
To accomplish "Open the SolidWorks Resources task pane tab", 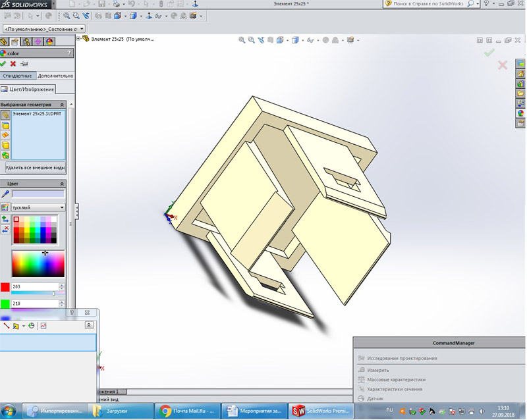I will click(x=520, y=74).
